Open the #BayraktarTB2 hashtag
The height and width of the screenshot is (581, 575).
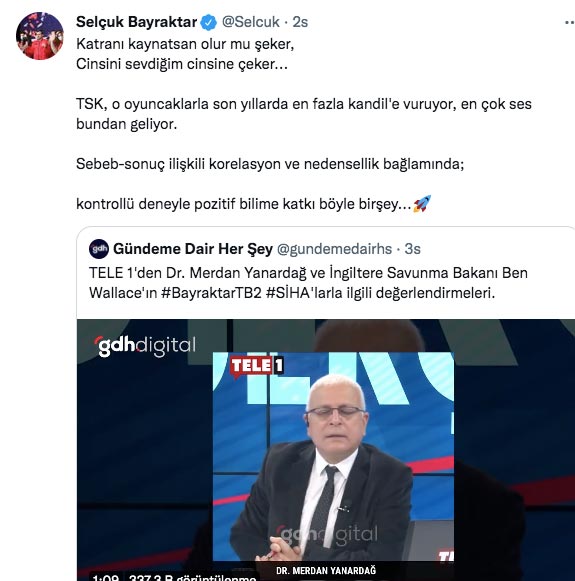pos(211,293)
